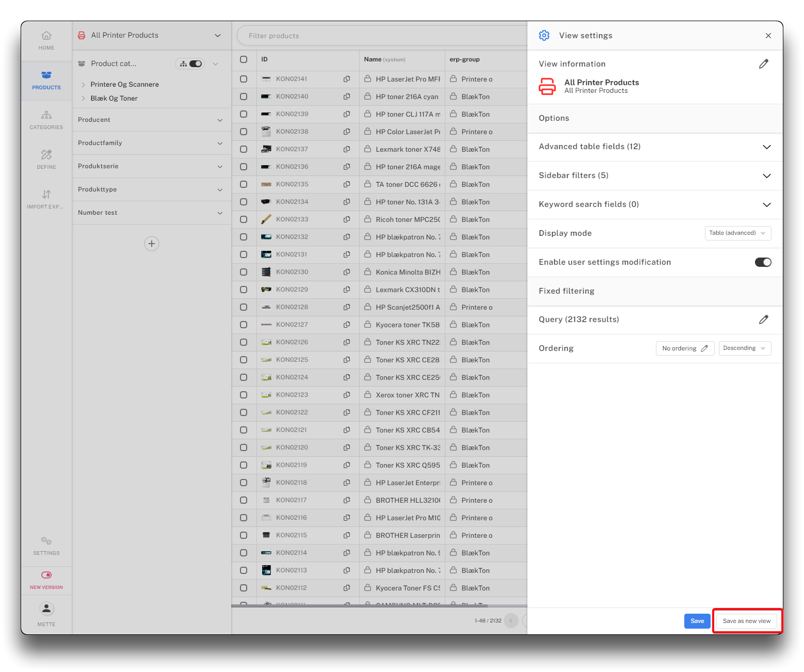
Task: Click the plus icon to add filter
Action: click(x=152, y=244)
